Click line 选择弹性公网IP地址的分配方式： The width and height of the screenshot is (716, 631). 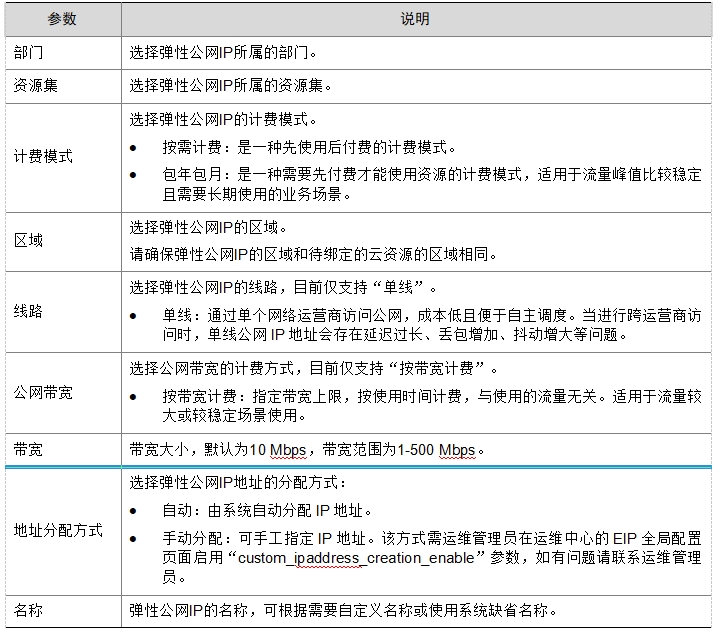pyautogui.click(x=238, y=483)
